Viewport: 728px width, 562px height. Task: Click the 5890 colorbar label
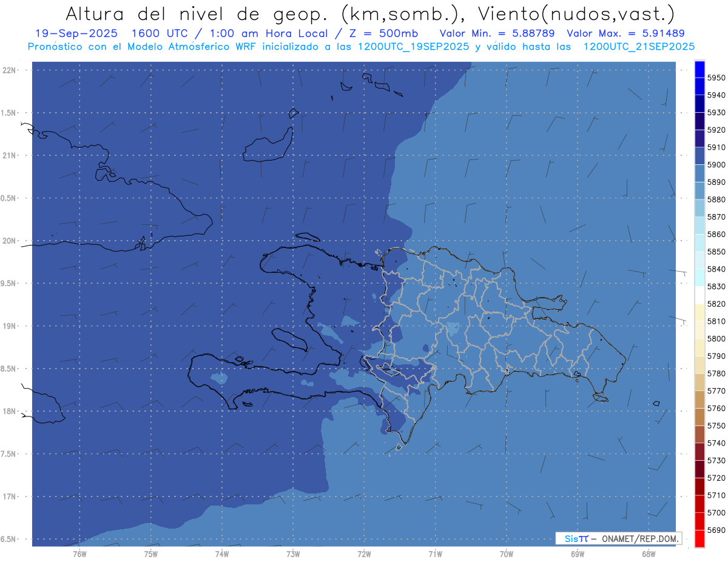[x=716, y=182]
